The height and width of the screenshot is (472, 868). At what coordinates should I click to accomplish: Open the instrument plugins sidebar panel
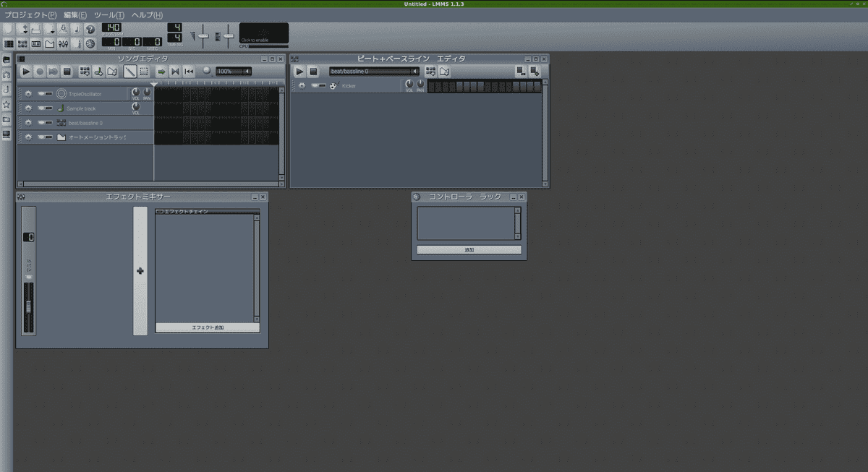coord(7,59)
